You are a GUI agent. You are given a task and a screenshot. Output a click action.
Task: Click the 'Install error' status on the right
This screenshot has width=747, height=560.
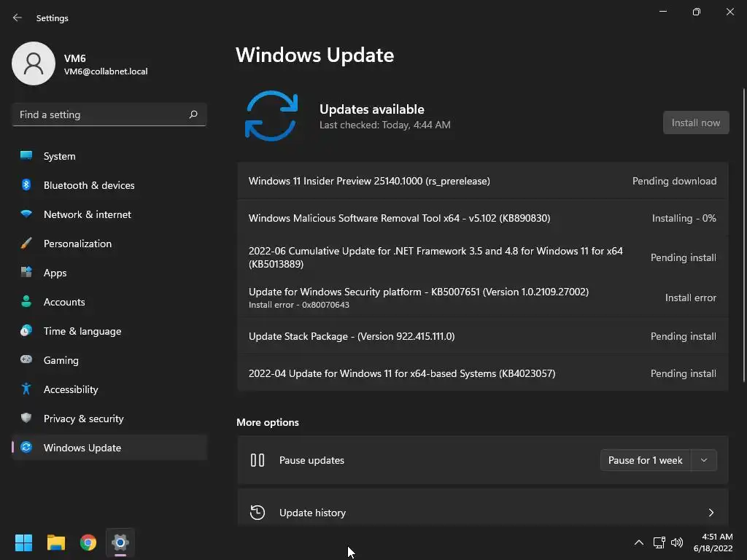pyautogui.click(x=690, y=297)
